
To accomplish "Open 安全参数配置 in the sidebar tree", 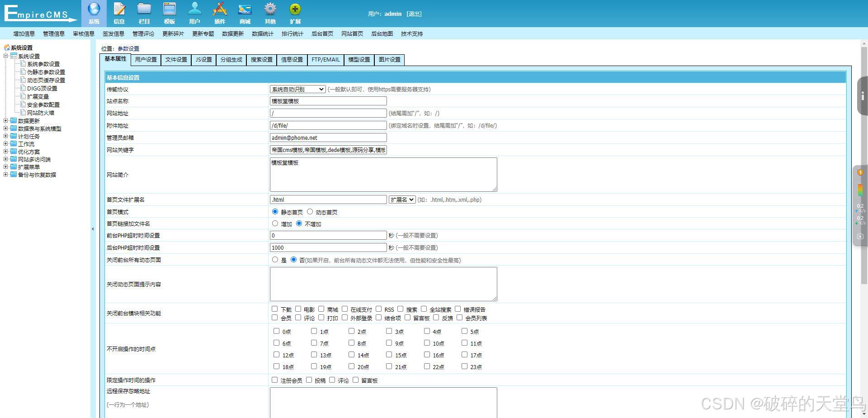I will pyautogui.click(x=43, y=105).
